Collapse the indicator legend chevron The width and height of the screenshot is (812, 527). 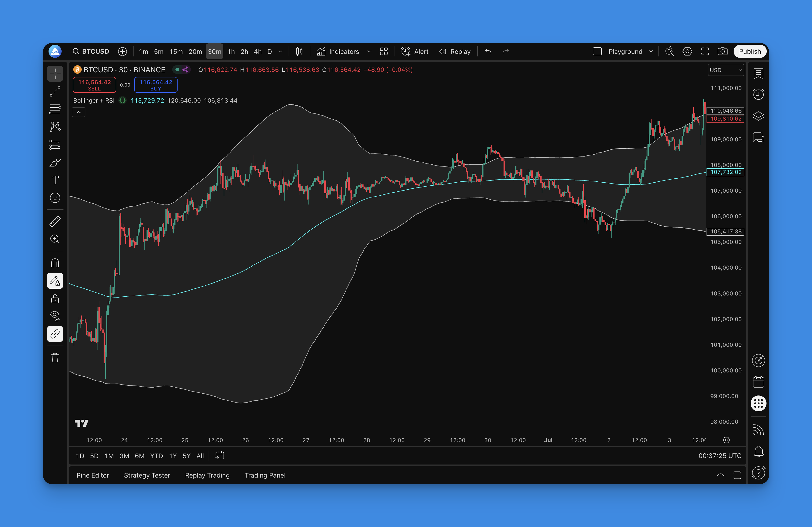pos(78,112)
